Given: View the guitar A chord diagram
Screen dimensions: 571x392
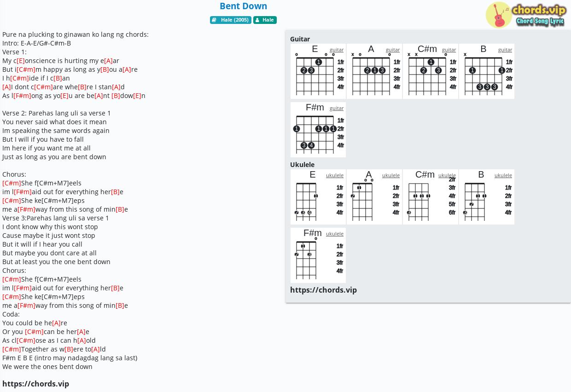Looking at the screenshot, I should 374,71.
